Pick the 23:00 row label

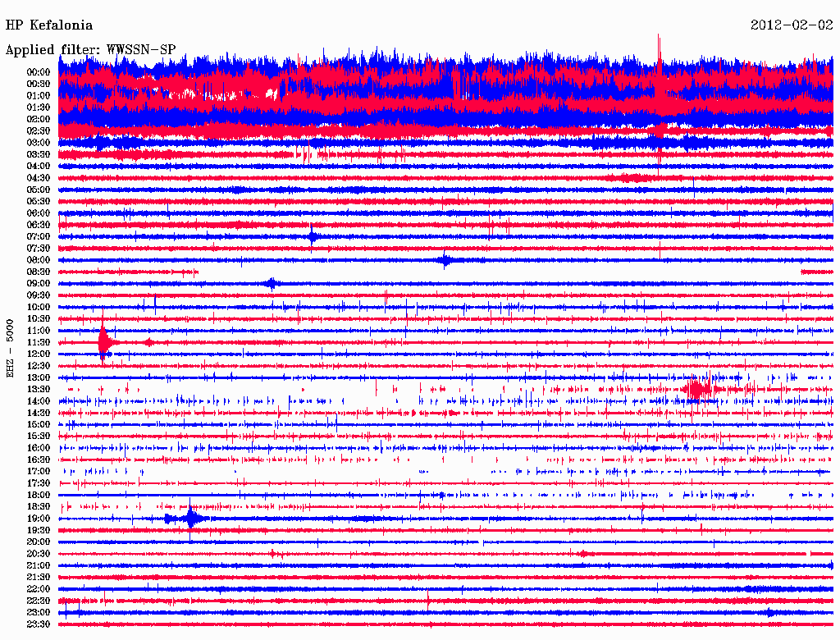tap(38, 613)
